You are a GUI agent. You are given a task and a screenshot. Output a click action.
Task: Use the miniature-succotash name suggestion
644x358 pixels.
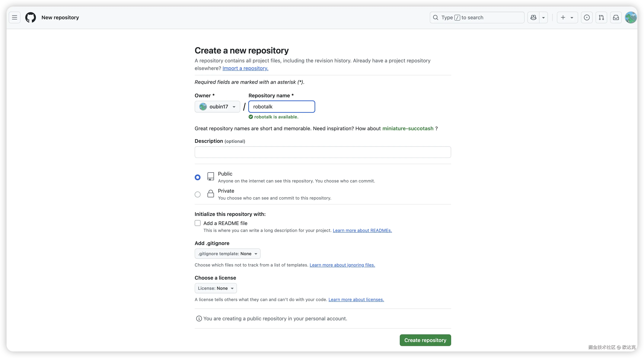(x=408, y=129)
